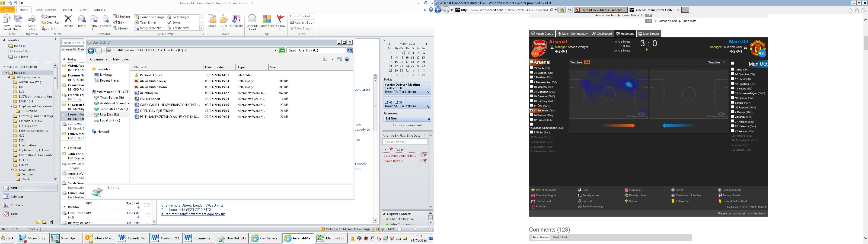Click the Type a new task field
Image resolution: width=868 pixels, height=244 pixels.
(x=405, y=142)
